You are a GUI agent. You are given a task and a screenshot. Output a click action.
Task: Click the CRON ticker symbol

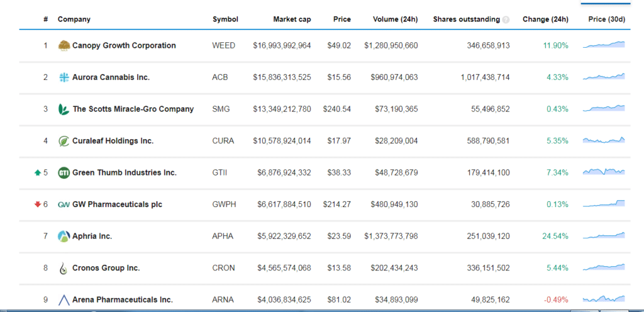223,268
